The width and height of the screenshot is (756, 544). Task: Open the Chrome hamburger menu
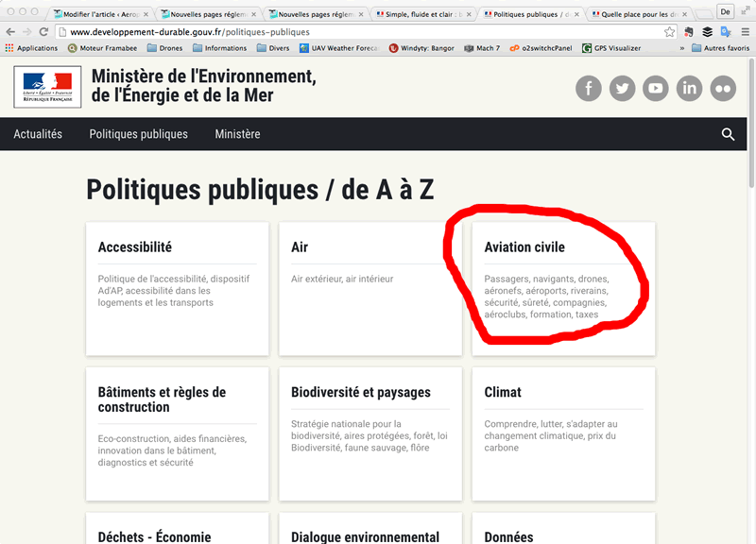click(x=745, y=32)
